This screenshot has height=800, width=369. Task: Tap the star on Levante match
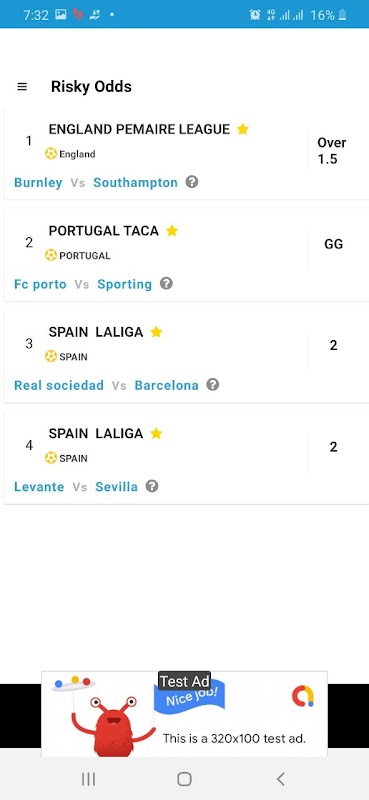click(x=156, y=434)
